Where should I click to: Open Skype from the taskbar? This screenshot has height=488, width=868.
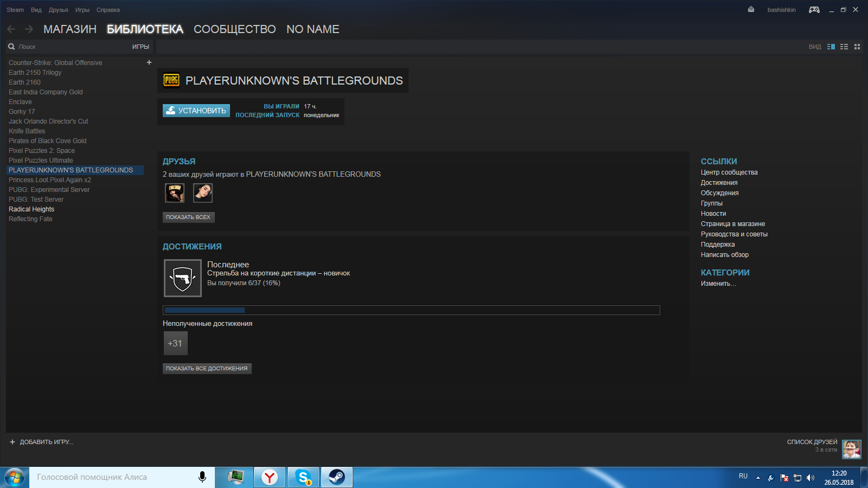click(x=303, y=477)
